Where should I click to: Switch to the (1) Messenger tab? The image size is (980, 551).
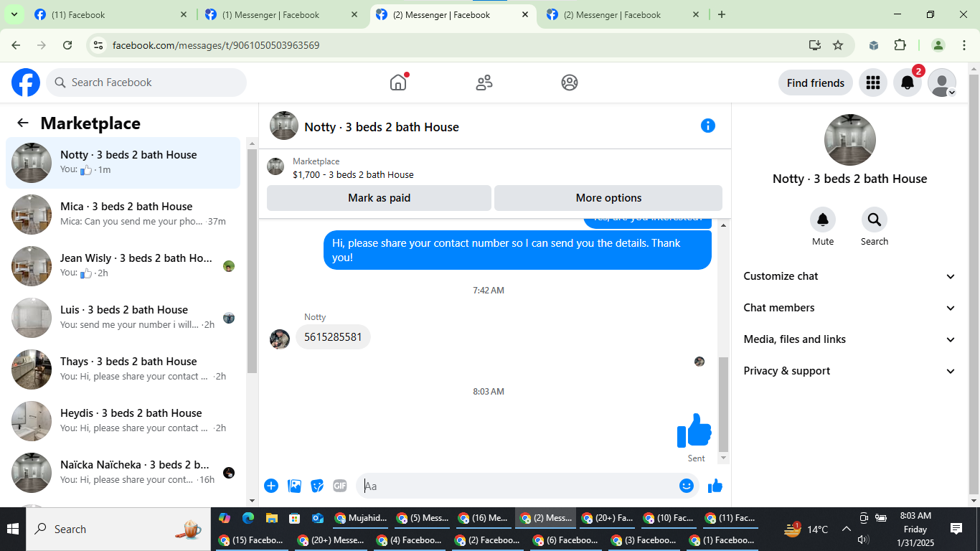tap(281, 14)
